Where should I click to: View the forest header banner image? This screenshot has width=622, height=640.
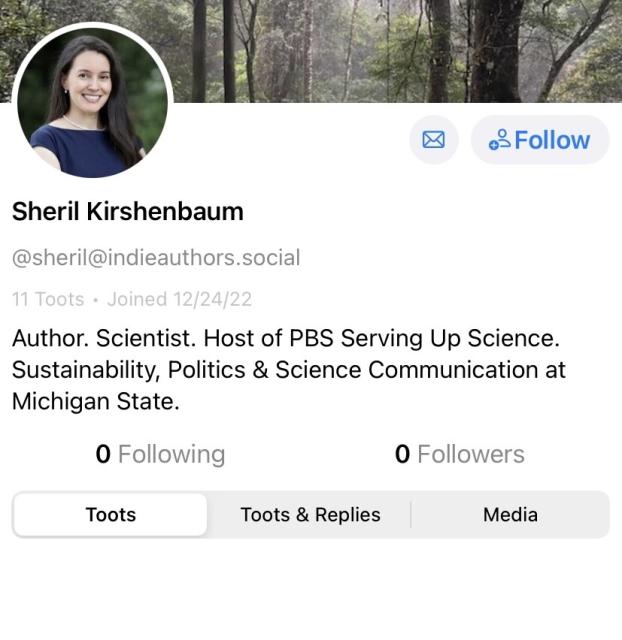400,50
